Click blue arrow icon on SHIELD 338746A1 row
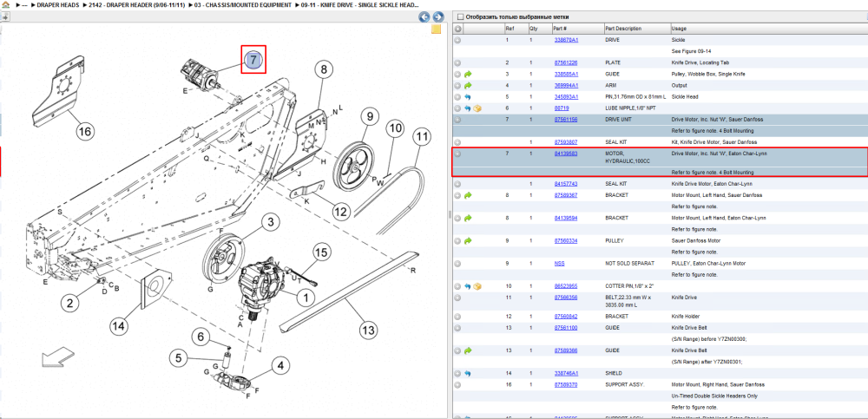The width and height of the screenshot is (868, 419). (468, 373)
